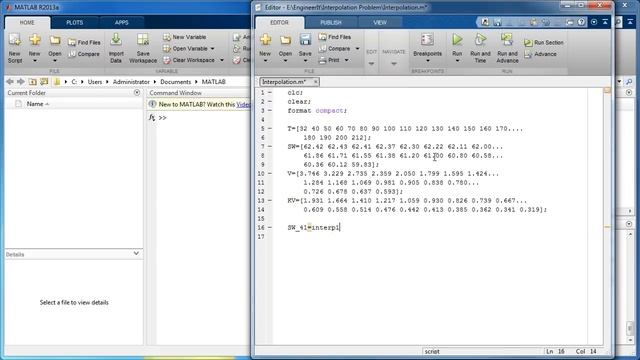Click the forward arrow in folder toolbar
The width and height of the screenshot is (640, 360).
[21, 82]
